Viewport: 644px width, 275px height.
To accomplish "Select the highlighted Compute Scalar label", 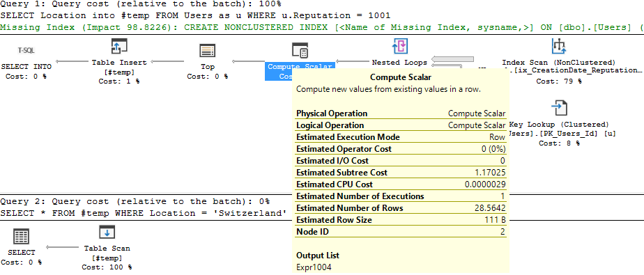I will [300, 67].
